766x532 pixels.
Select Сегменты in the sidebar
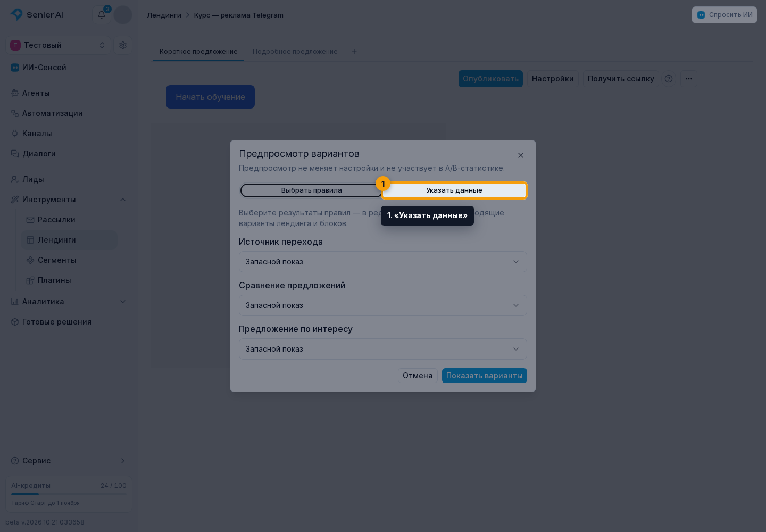coord(69,260)
